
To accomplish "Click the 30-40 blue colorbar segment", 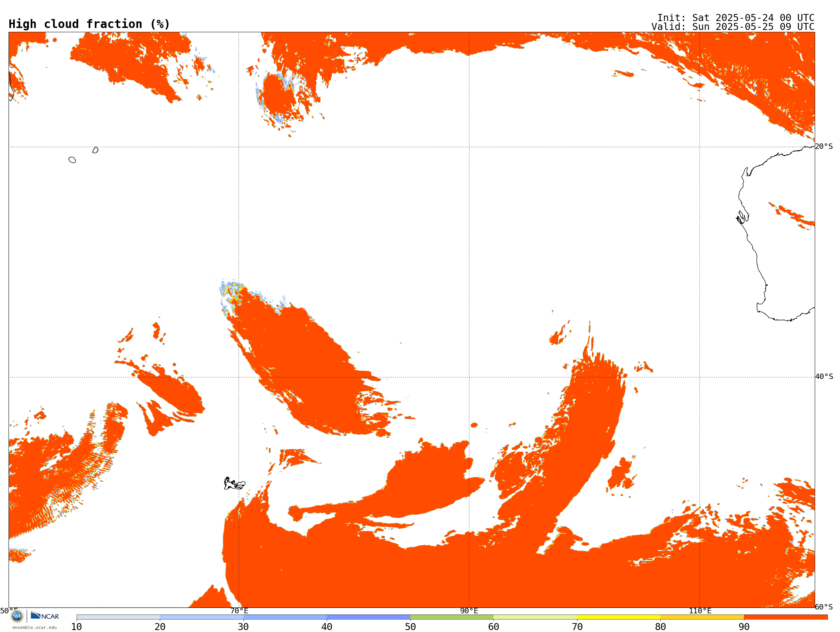I will pyautogui.click(x=285, y=617).
